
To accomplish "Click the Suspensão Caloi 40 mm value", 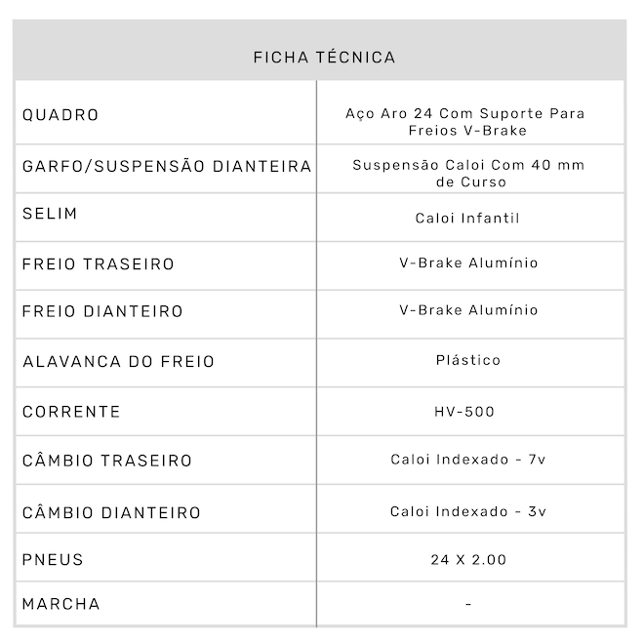I will [x=468, y=173].
